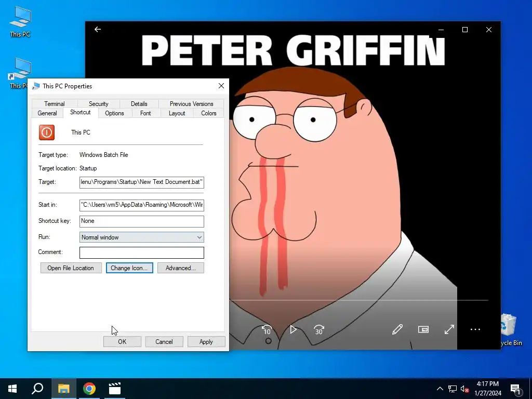Confirm properties with OK
The image size is (532, 399).
[122, 342]
